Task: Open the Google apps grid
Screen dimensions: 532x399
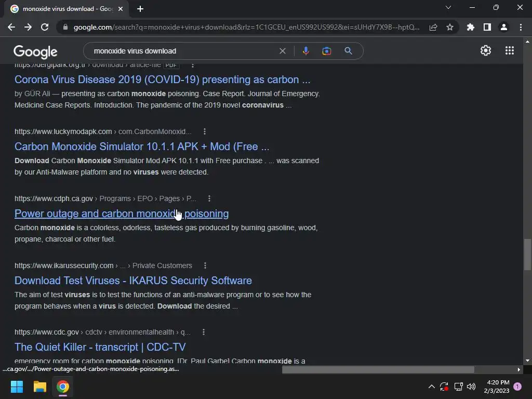Action: [x=510, y=50]
